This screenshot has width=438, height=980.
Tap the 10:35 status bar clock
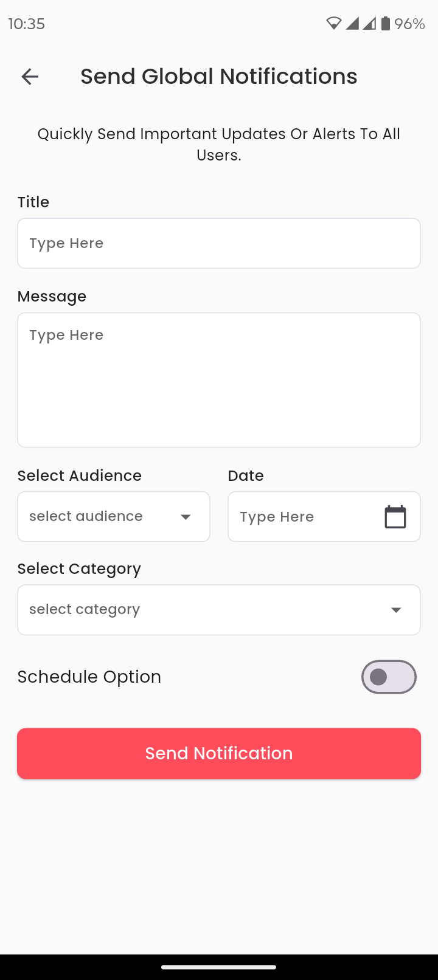(27, 24)
